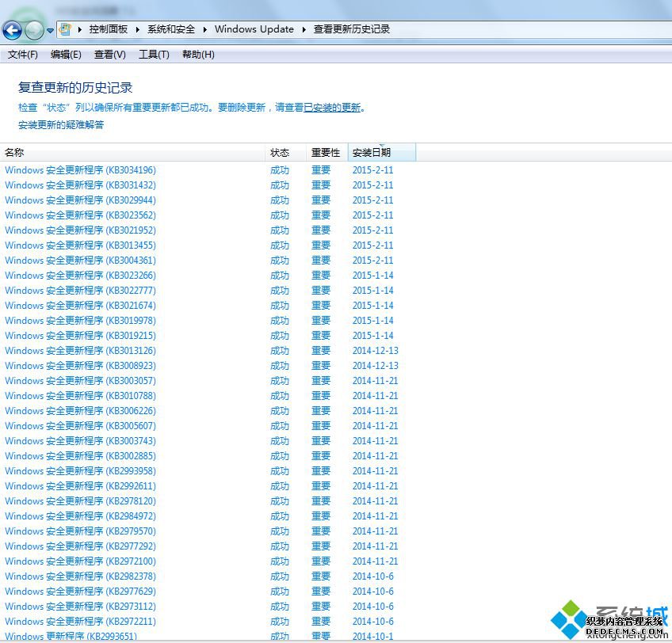
Task: Open the 文件(F) menu
Action: 23,55
